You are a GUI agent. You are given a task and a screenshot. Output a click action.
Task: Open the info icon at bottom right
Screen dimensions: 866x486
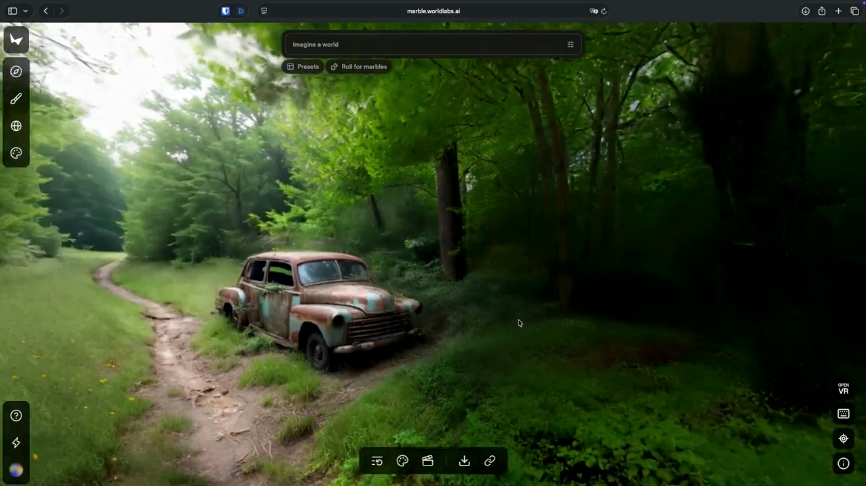tap(843, 463)
